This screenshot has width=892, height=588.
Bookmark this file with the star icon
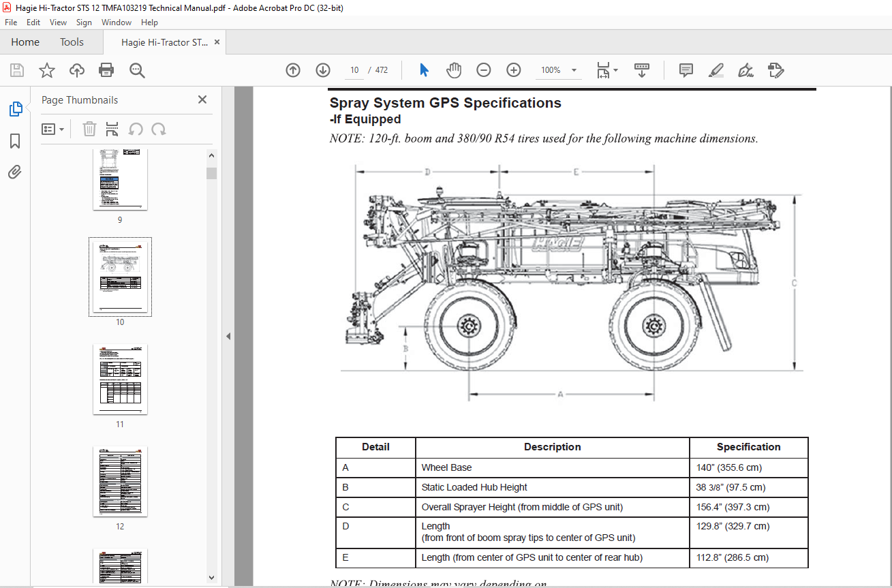[x=46, y=70]
